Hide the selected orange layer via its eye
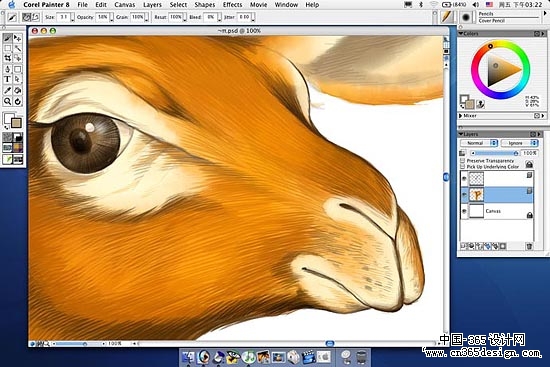This screenshot has width=550, height=367. click(464, 195)
